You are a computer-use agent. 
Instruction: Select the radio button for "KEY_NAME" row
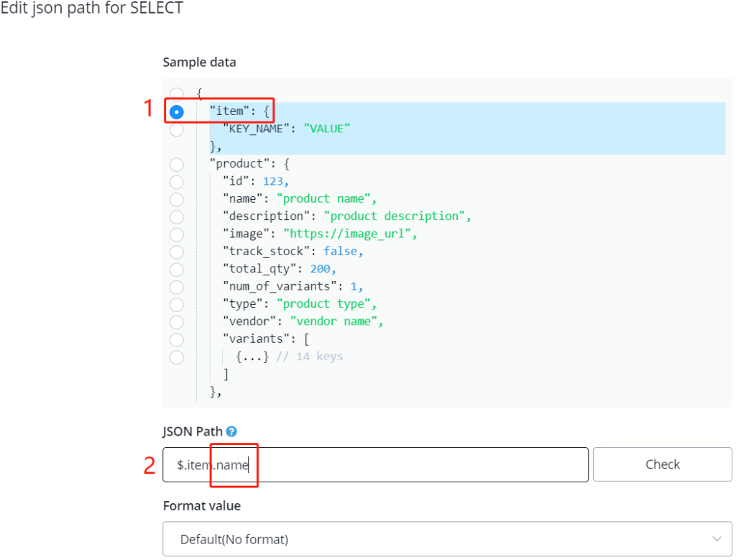tap(177, 129)
